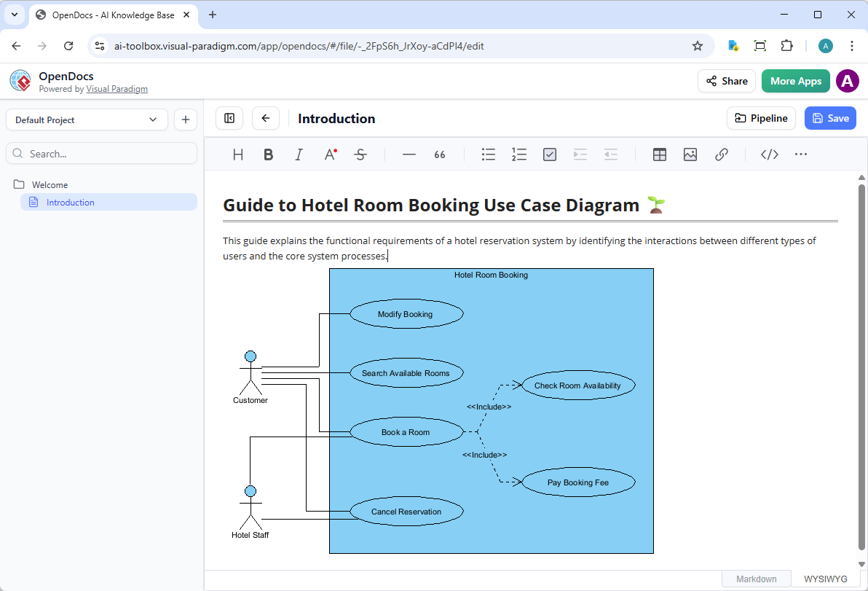
Task: Open the Visual Paradigm link
Action: point(117,88)
